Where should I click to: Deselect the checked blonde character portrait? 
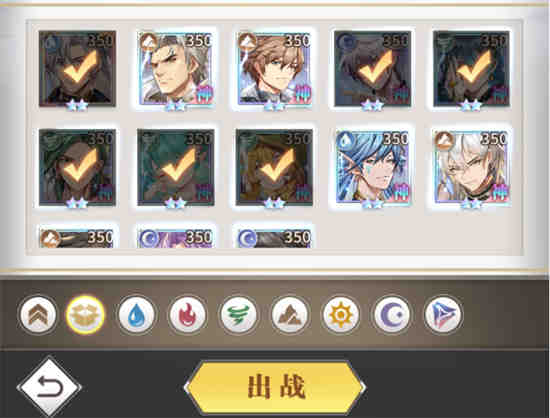pos(274,167)
